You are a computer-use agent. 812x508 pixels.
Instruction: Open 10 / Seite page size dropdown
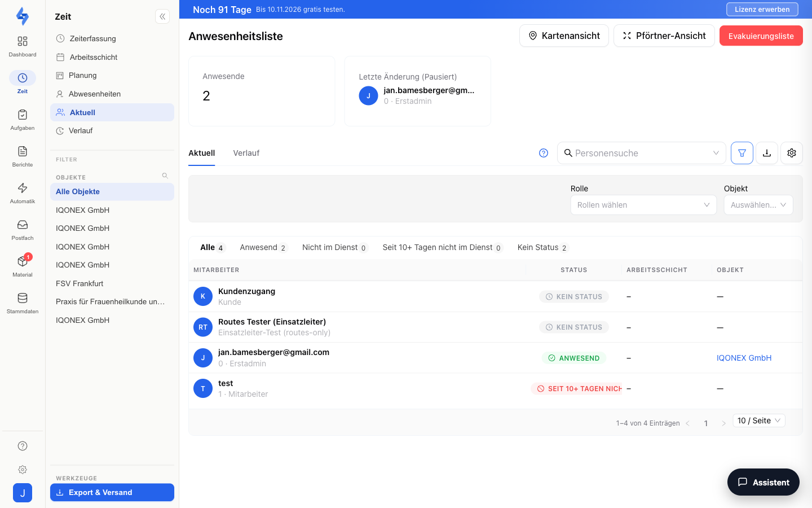(x=759, y=421)
